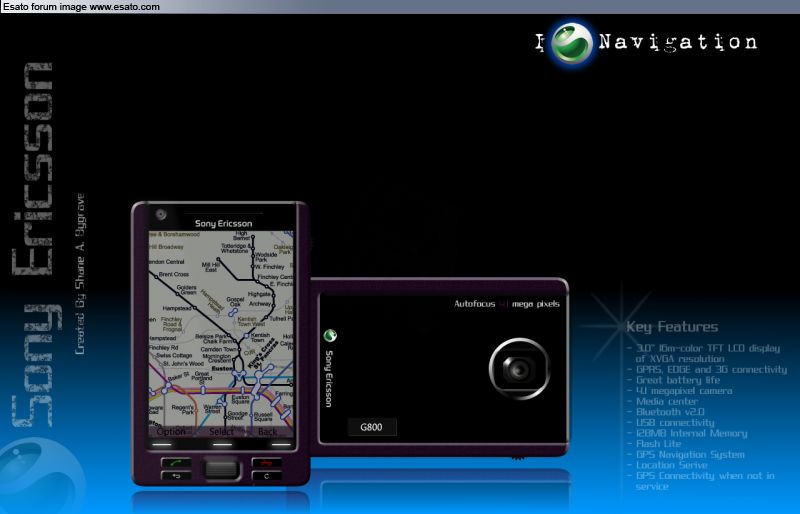This screenshot has height=514, width=800.
Task: Click the King's Cross St Pancras map label
Action: click(x=263, y=354)
